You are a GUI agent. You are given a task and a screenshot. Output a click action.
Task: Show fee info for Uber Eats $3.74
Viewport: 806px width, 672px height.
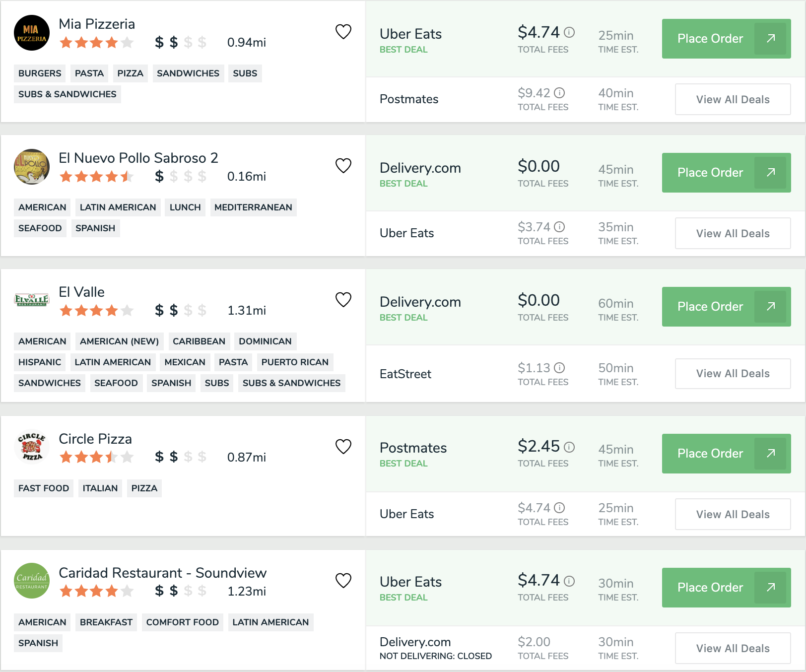point(559,227)
